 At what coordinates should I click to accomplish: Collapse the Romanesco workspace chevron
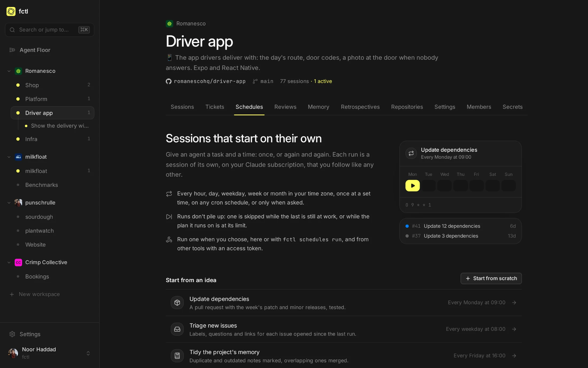click(9, 71)
